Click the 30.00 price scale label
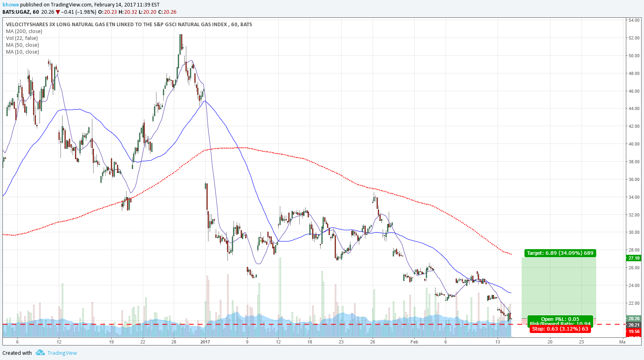644x360 pixels. pyautogui.click(x=634, y=232)
